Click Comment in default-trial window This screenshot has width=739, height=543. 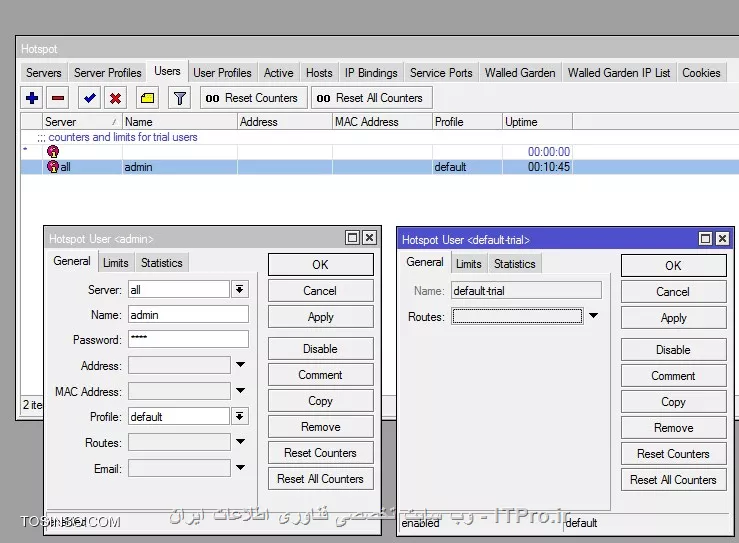pos(673,376)
